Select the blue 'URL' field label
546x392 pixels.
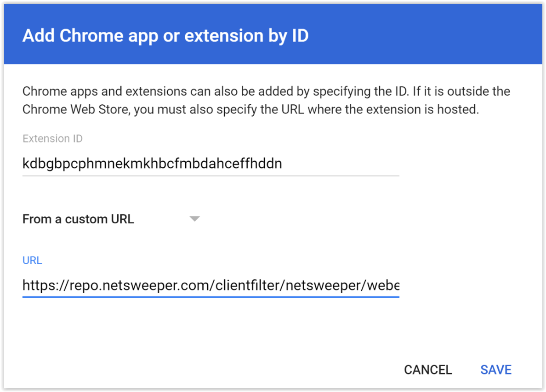(x=32, y=261)
